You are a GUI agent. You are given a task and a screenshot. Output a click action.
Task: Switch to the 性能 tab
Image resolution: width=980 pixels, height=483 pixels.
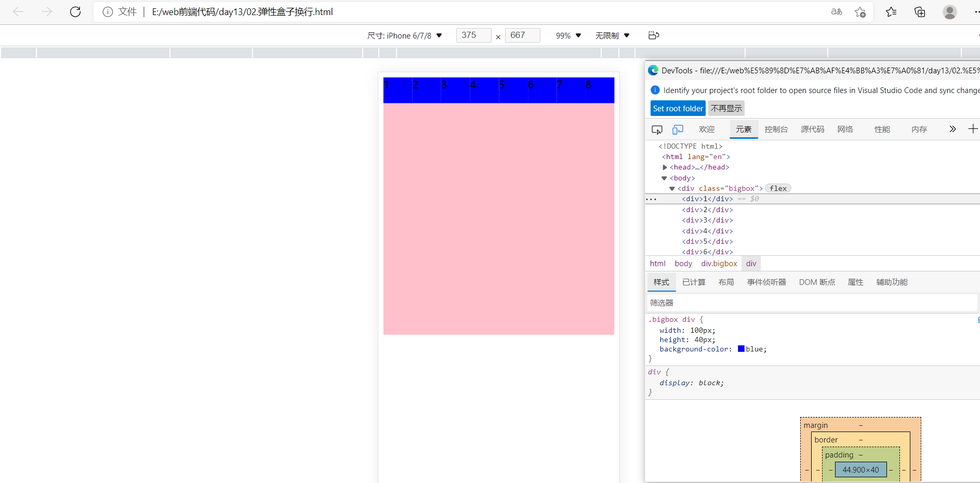[x=882, y=129]
